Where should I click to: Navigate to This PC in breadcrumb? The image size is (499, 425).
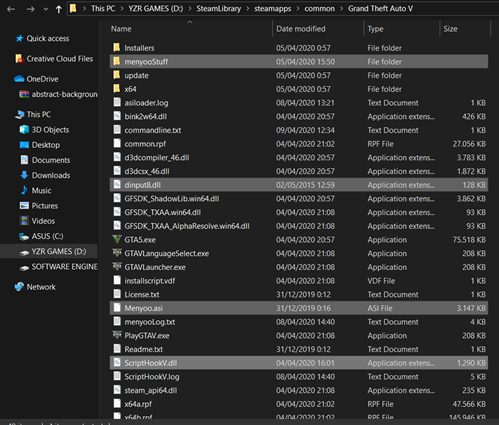(x=103, y=9)
